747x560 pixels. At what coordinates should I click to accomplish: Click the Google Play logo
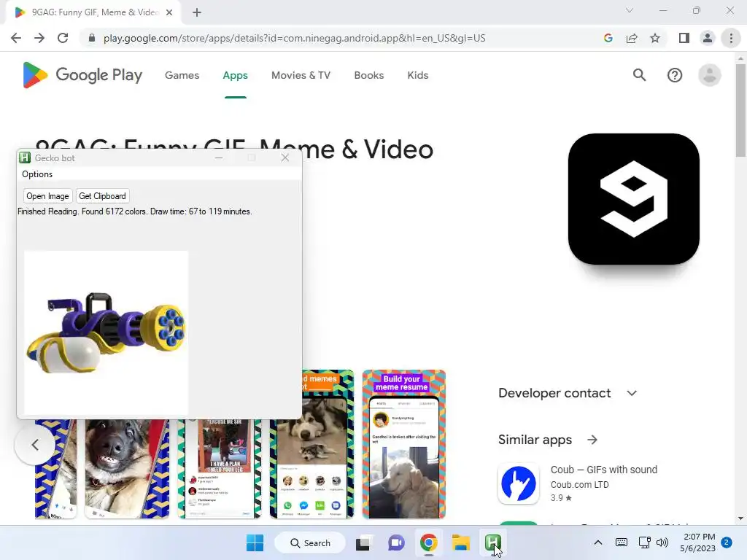tap(82, 75)
